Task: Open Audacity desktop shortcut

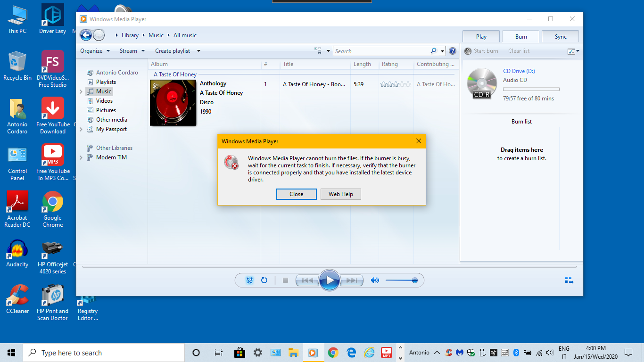Action: tap(17, 254)
